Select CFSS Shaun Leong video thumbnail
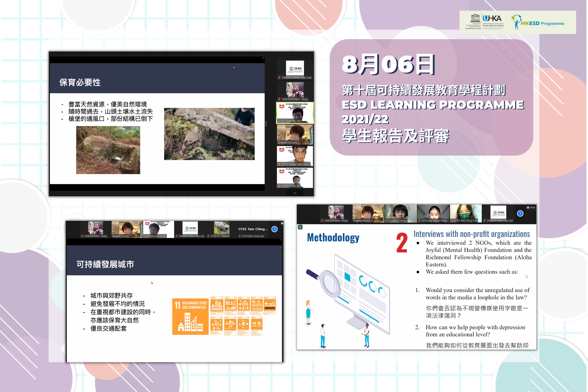This screenshot has height=392, width=588. point(401,213)
